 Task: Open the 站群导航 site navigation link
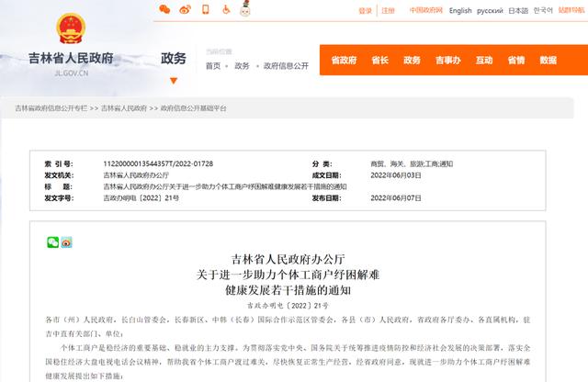click(x=571, y=10)
